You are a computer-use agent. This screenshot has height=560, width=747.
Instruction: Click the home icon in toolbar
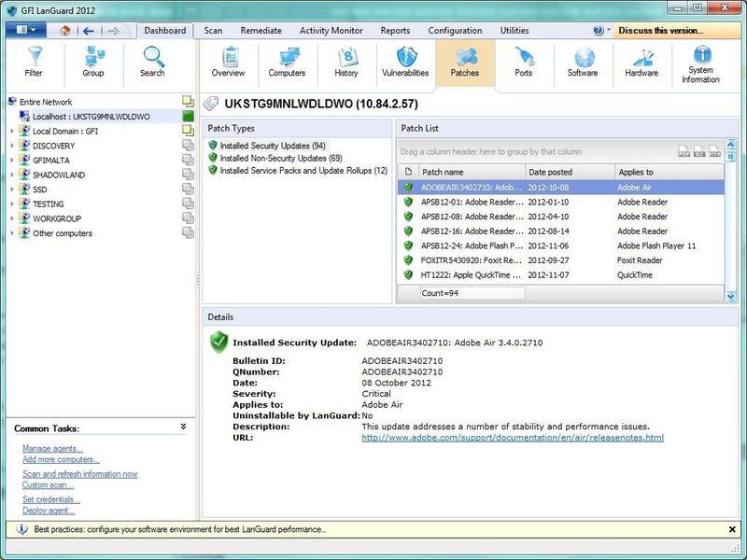[65, 31]
